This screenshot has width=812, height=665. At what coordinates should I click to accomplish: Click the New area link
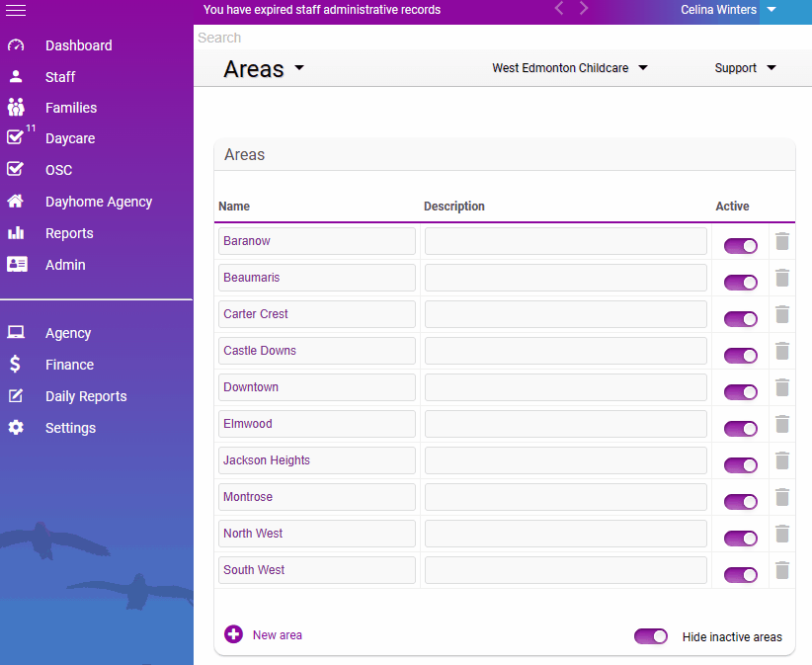coord(277,635)
